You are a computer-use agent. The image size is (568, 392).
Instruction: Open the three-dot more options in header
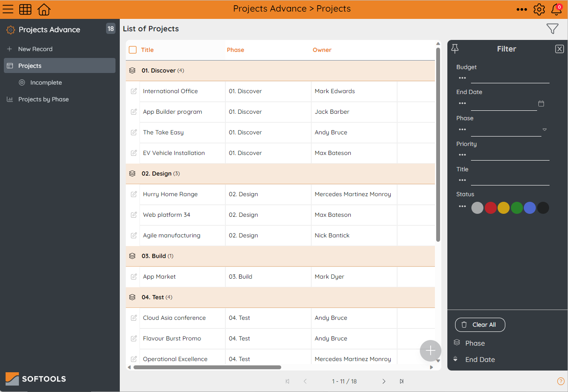pos(522,9)
